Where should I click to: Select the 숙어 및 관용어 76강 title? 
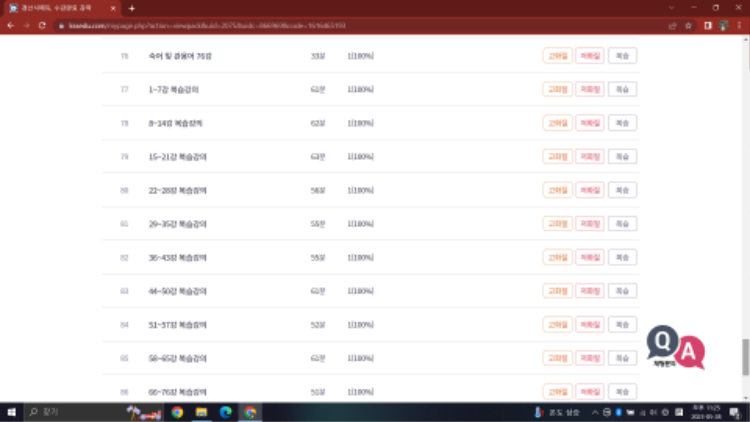pos(180,56)
